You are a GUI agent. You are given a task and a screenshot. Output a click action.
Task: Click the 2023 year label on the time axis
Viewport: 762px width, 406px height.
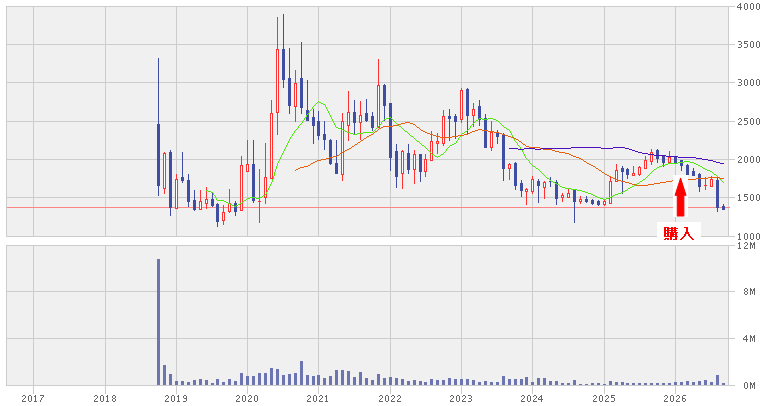tap(461, 399)
